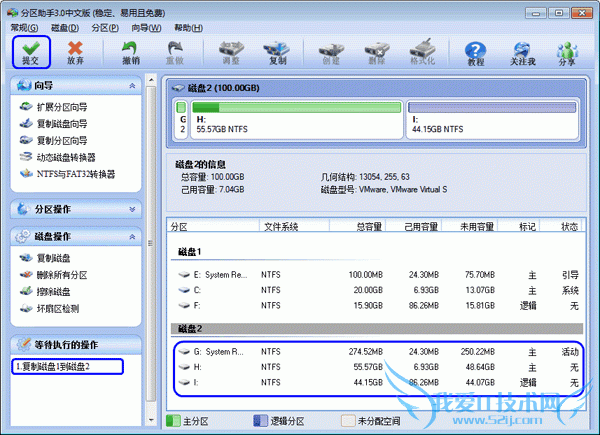Click 坏扇区检测 under 磁盘操作
600x435 pixels.
(x=49, y=309)
